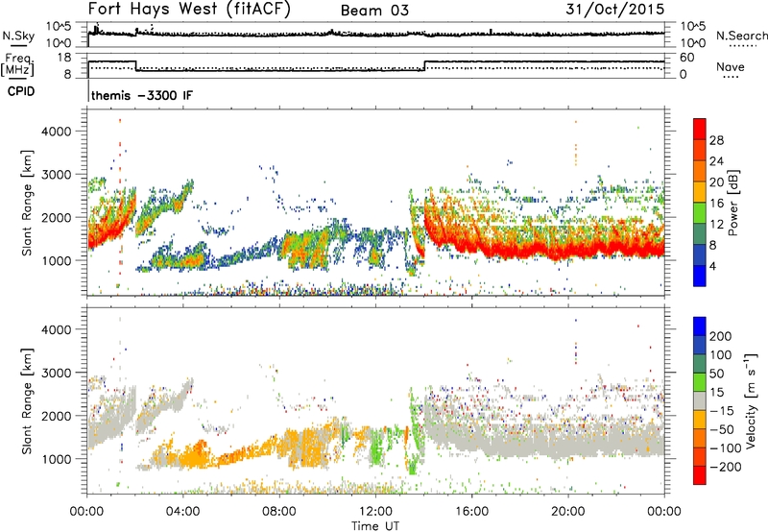The image size is (768, 532).
Task: Click the date '31/Oct/2015'
Action: click(615, 10)
